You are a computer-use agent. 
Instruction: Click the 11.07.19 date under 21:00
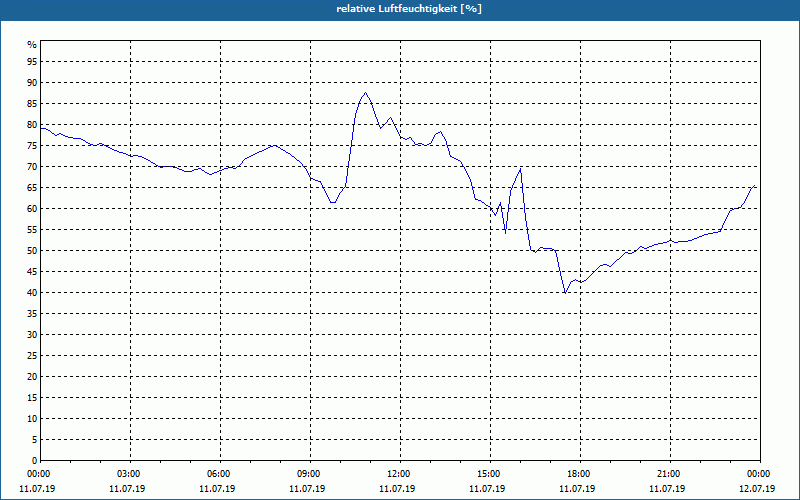click(667, 489)
